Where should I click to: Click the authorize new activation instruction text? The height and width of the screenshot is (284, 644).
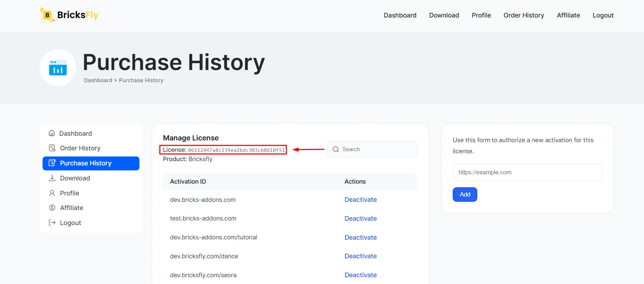pos(523,145)
